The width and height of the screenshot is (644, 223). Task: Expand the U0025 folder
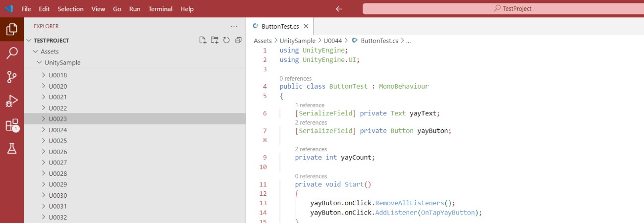tap(134, 141)
